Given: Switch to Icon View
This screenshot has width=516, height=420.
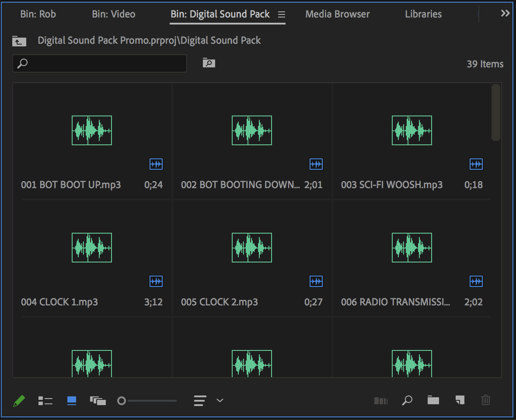Looking at the screenshot, I should click(x=71, y=401).
